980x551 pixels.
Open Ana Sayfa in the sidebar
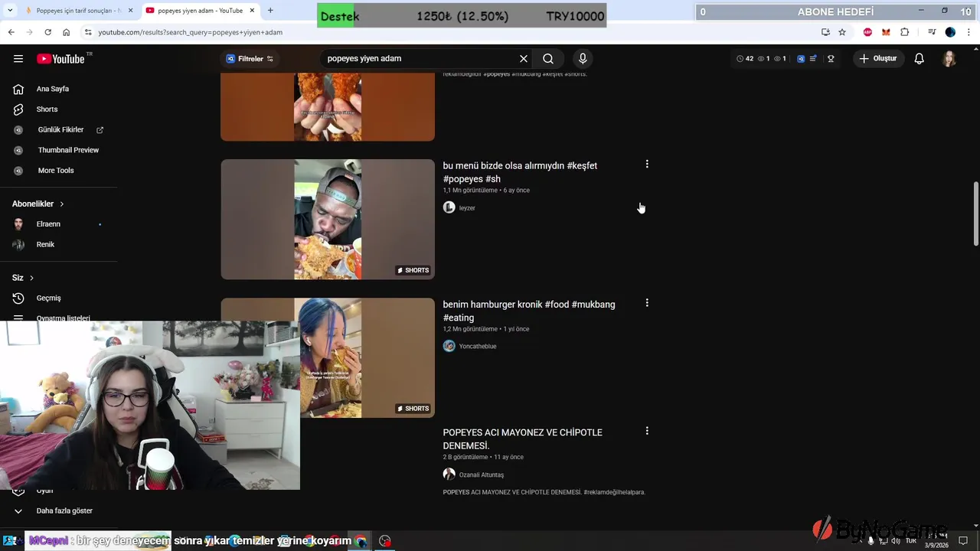(53, 89)
